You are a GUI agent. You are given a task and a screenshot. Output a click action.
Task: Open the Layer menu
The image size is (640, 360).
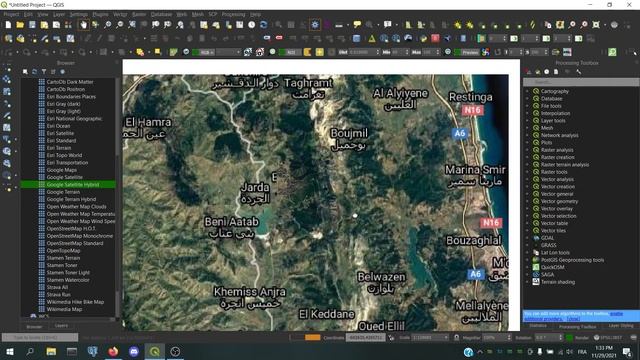point(59,14)
